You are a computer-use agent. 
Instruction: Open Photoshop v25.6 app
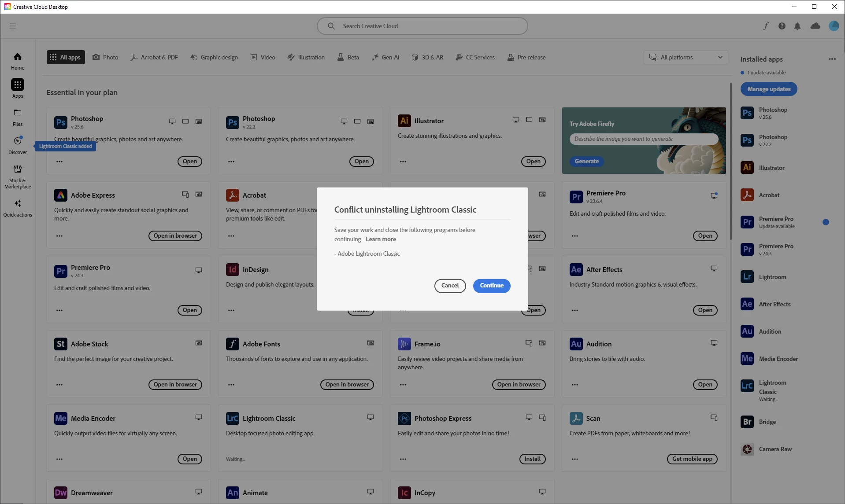click(x=190, y=162)
